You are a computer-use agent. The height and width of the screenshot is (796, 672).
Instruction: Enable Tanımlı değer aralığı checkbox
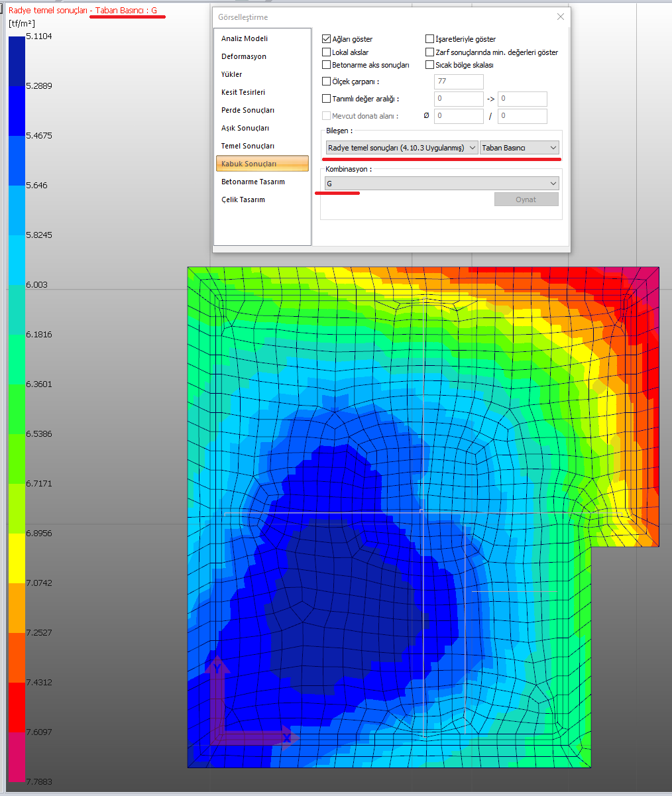(x=326, y=99)
